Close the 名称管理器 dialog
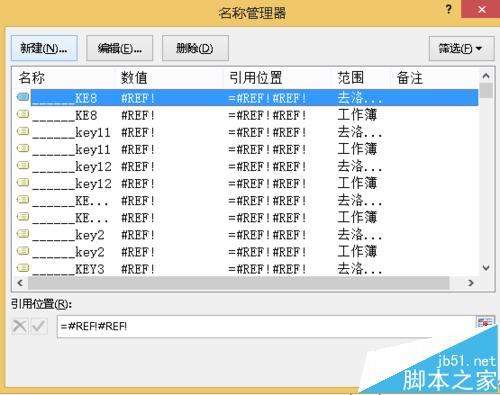 pyautogui.click(x=481, y=9)
